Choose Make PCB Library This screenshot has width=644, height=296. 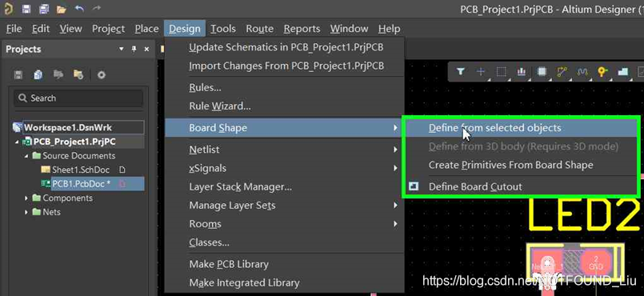point(285,264)
